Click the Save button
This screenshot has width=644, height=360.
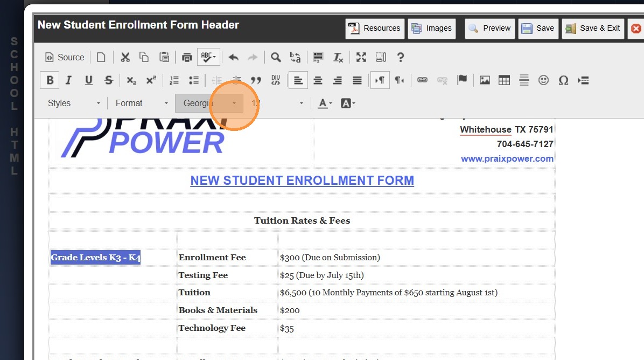click(538, 29)
